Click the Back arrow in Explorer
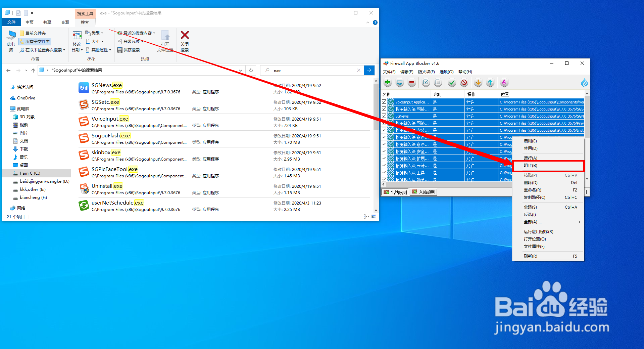 [8, 70]
